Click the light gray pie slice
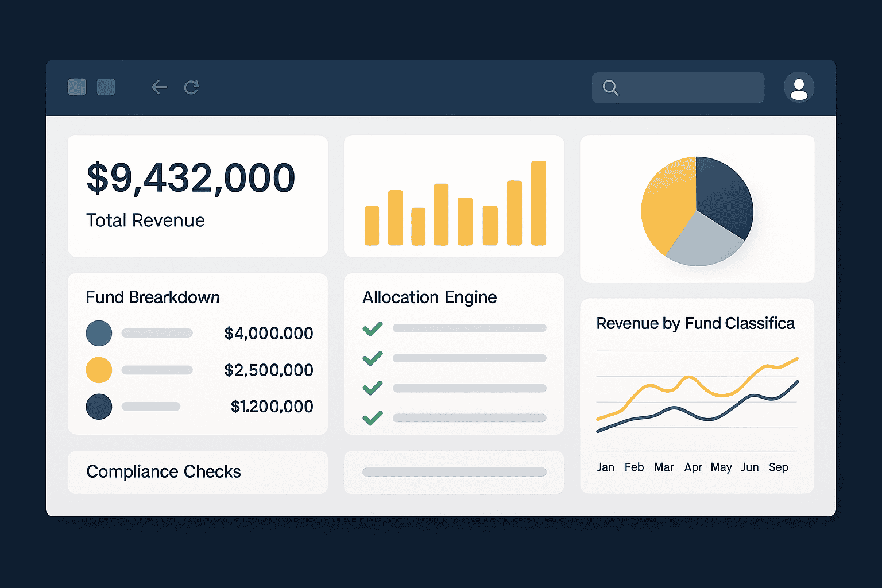This screenshot has width=882, height=588. tap(705, 241)
